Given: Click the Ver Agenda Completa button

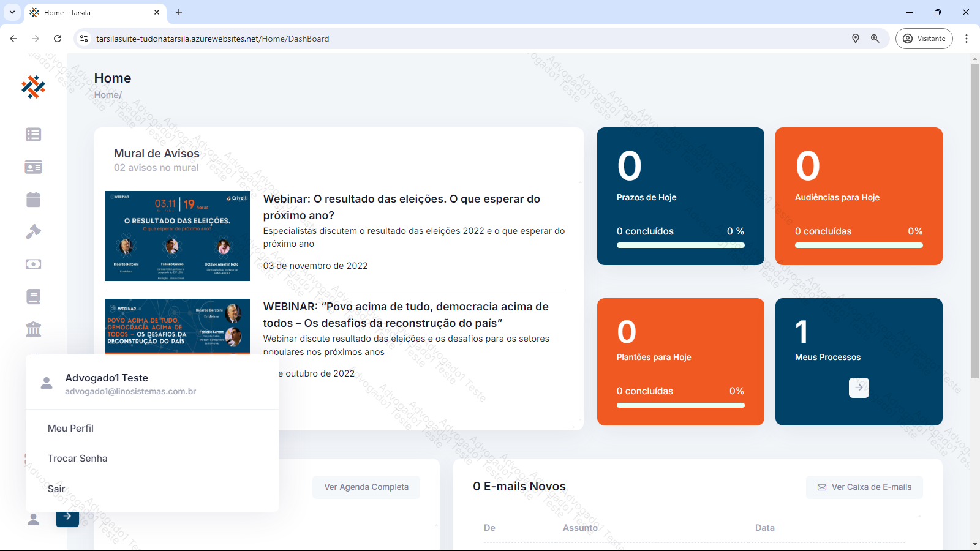Looking at the screenshot, I should point(366,487).
